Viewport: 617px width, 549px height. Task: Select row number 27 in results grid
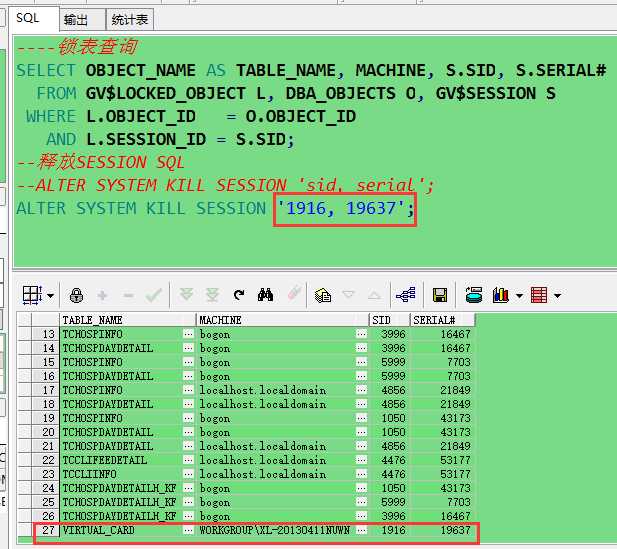pyautogui.click(x=45, y=530)
